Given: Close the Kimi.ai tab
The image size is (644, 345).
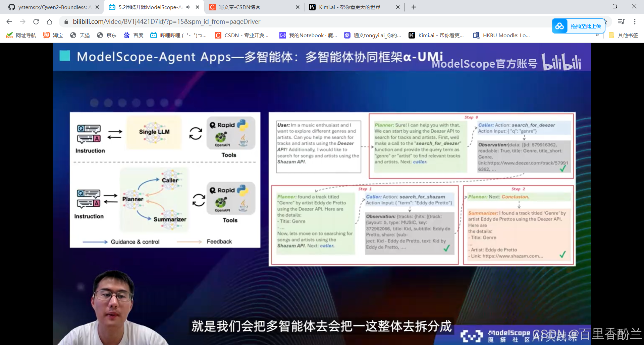Looking at the screenshot, I should point(398,7).
